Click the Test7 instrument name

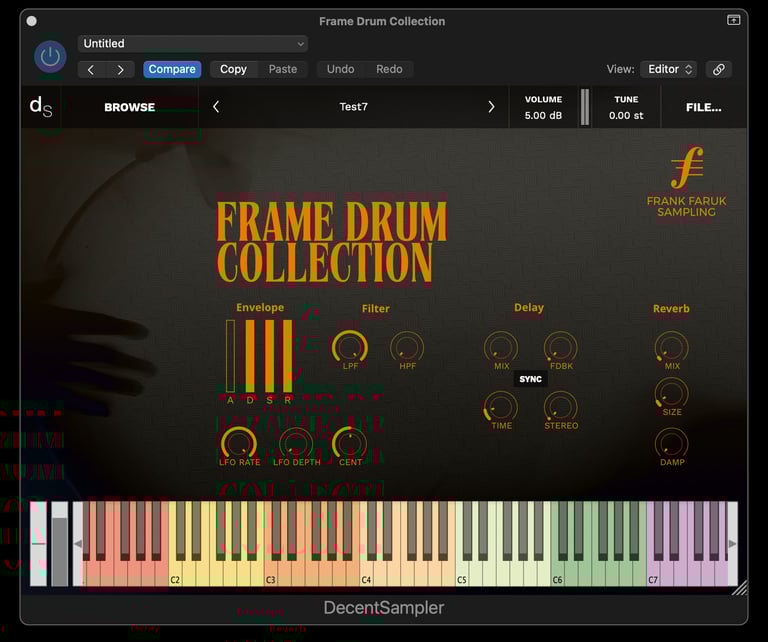click(354, 107)
